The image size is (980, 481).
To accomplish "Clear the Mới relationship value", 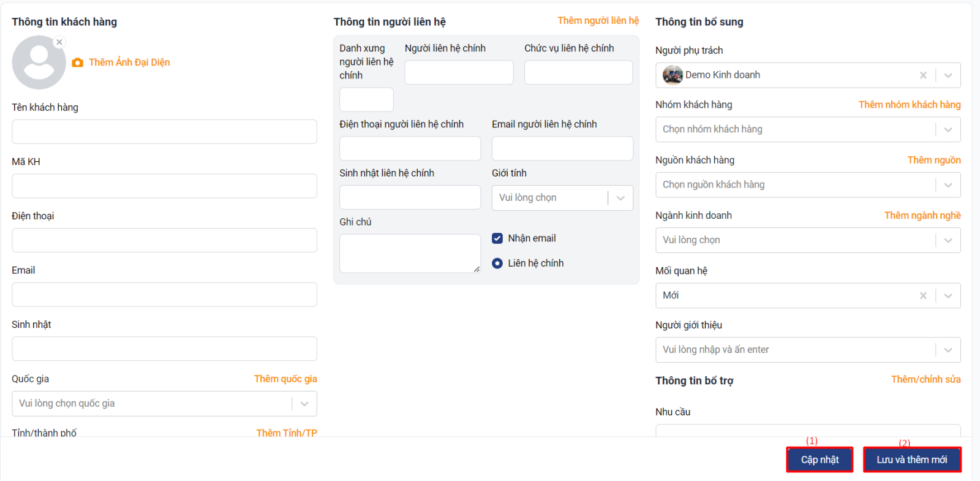I will (x=923, y=296).
